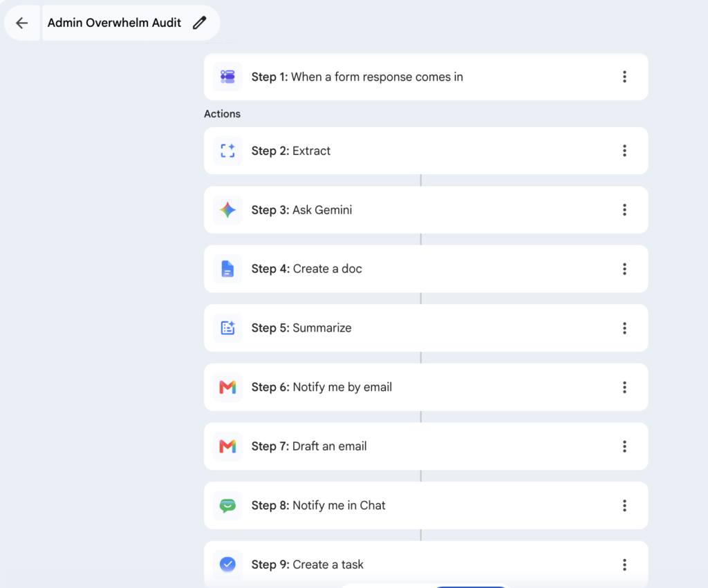Open more options for Step 4 Create a doc
This screenshot has height=588, width=708.
coord(624,269)
